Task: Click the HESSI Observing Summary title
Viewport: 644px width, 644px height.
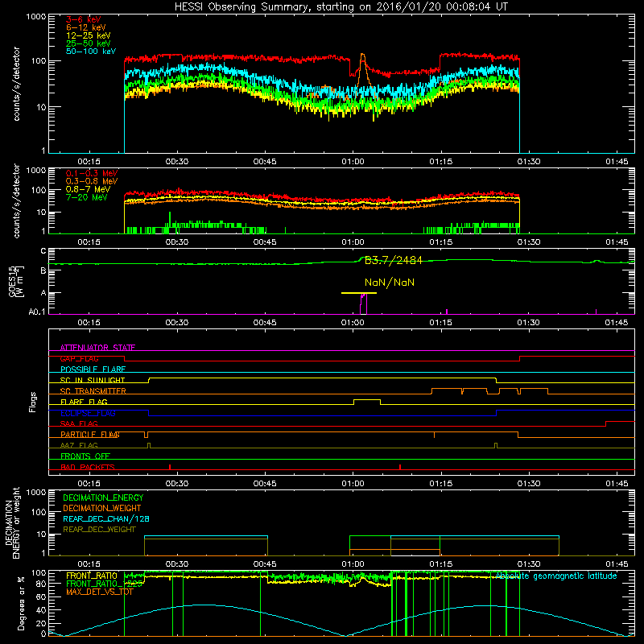Action: click(x=341, y=7)
